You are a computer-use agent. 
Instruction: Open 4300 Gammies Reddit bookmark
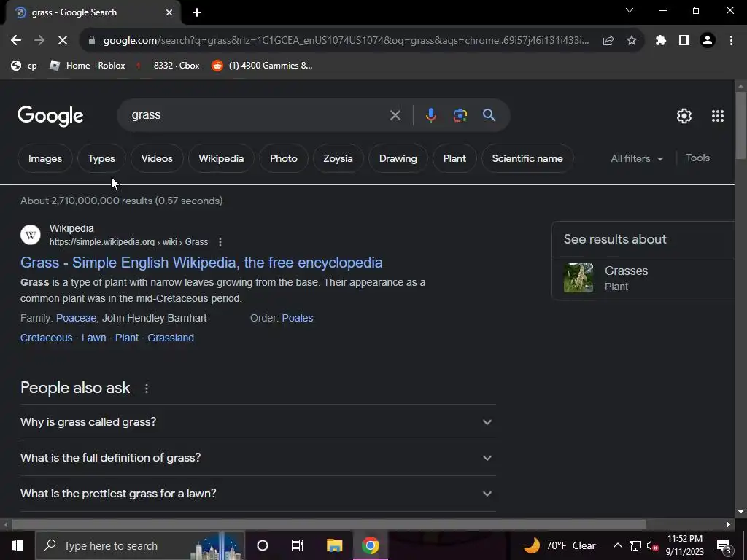click(262, 66)
